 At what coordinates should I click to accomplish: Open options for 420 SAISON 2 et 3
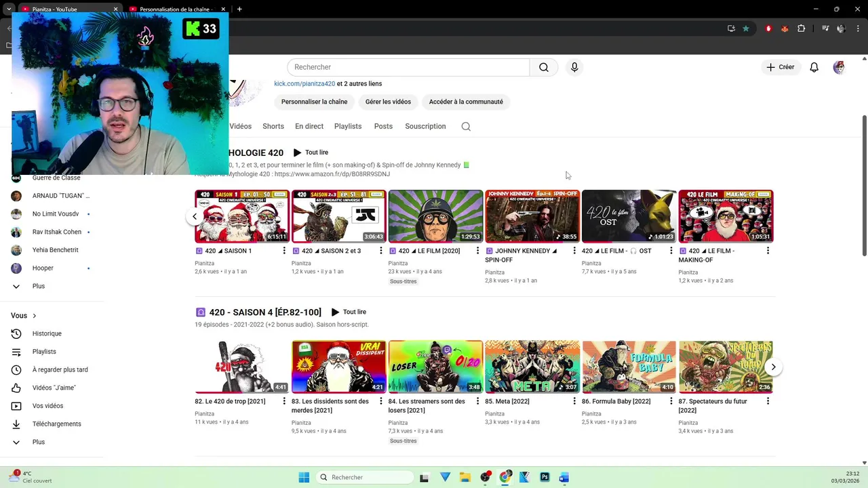pos(381,251)
